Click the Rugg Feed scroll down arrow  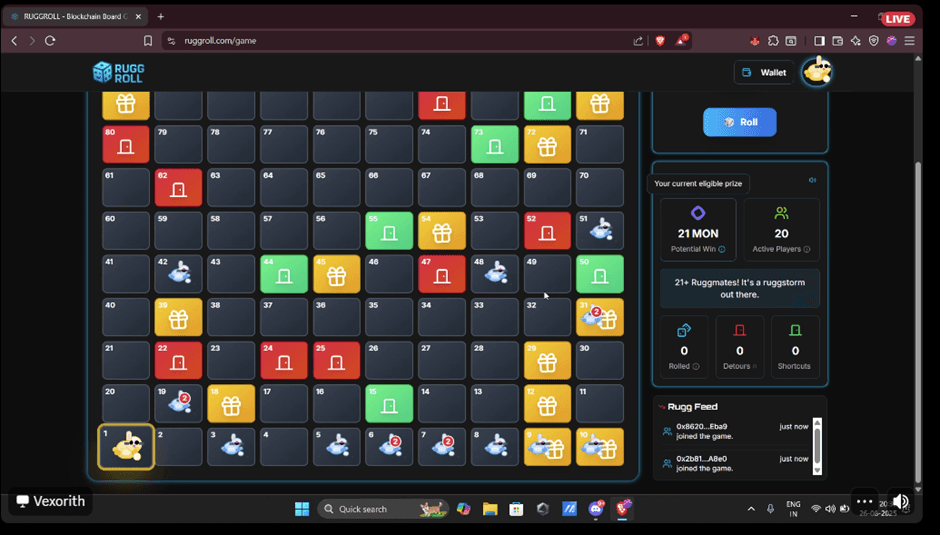817,470
